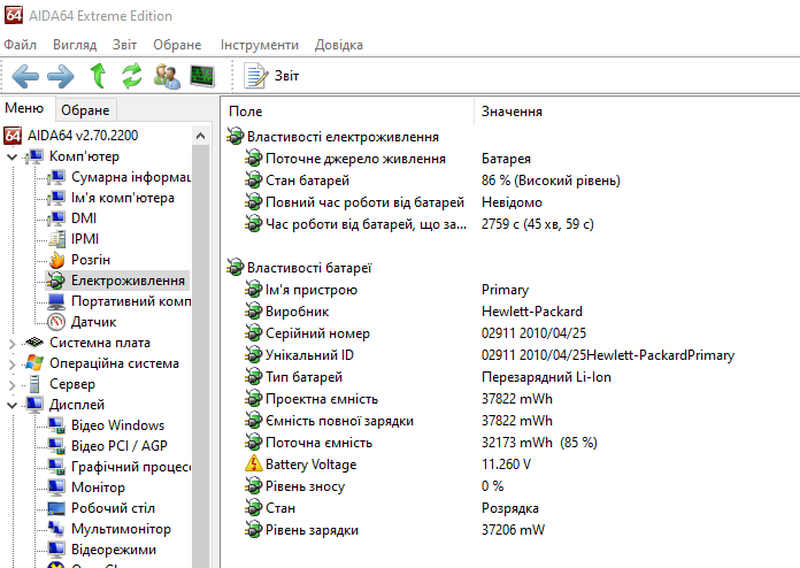Click the blue Back arrow in toolbar
800x568 pixels.
[26, 75]
